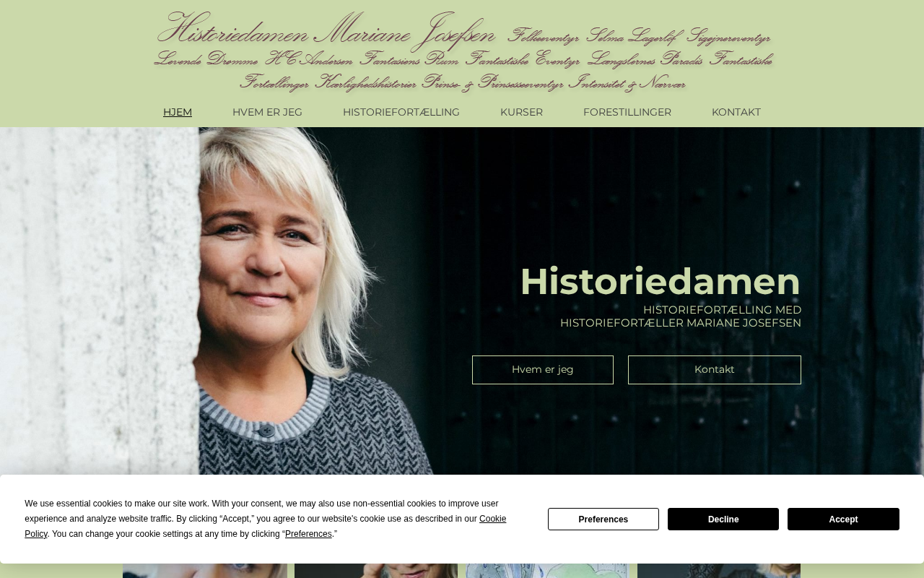Go to the HVEM ER JEG page

tap(267, 112)
